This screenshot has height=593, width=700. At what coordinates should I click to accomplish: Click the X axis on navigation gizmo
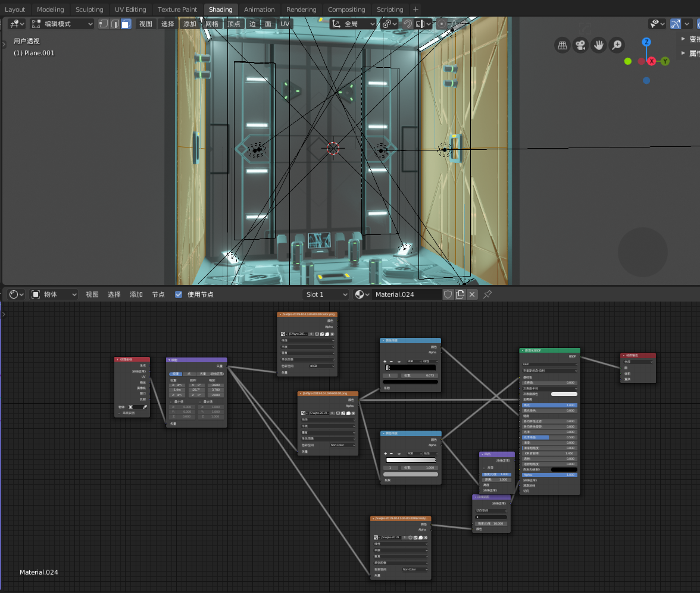(x=652, y=61)
